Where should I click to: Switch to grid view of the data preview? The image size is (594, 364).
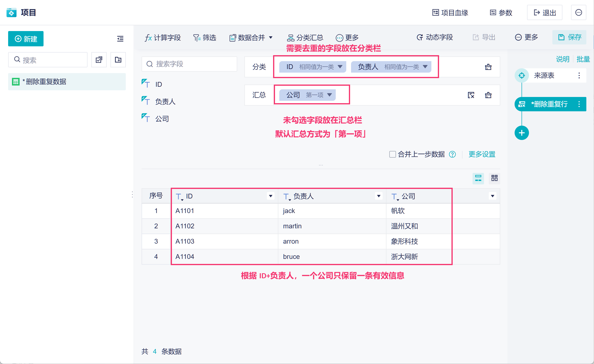(495, 178)
